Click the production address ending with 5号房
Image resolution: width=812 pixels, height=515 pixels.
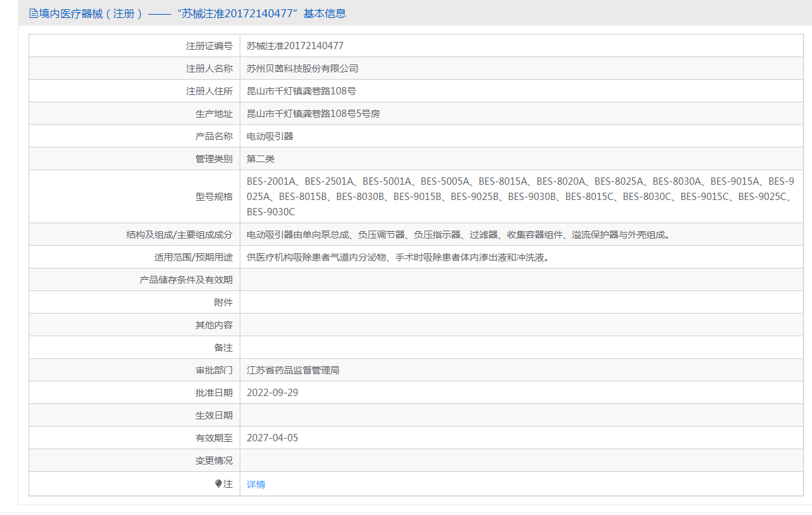pos(313,114)
